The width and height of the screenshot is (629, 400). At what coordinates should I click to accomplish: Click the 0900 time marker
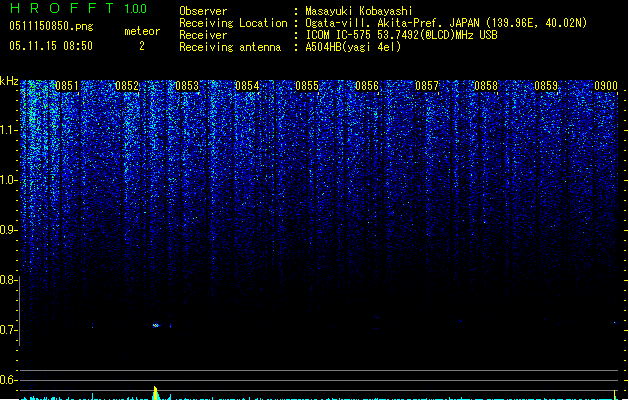[606, 86]
